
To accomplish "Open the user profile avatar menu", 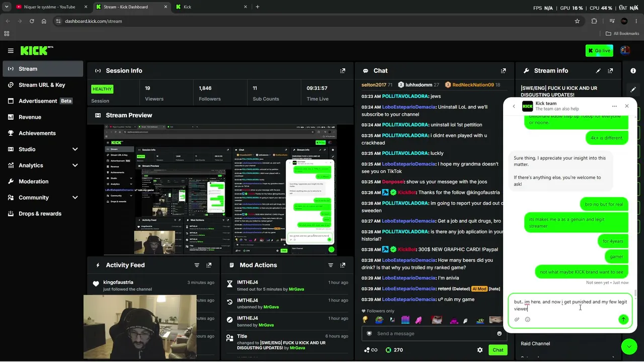I will pos(625,50).
